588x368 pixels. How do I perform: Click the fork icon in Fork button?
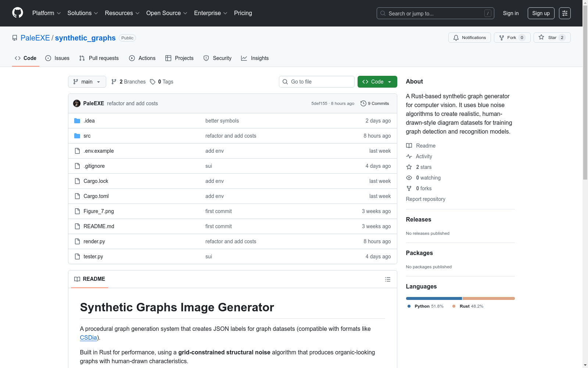tap(502, 38)
